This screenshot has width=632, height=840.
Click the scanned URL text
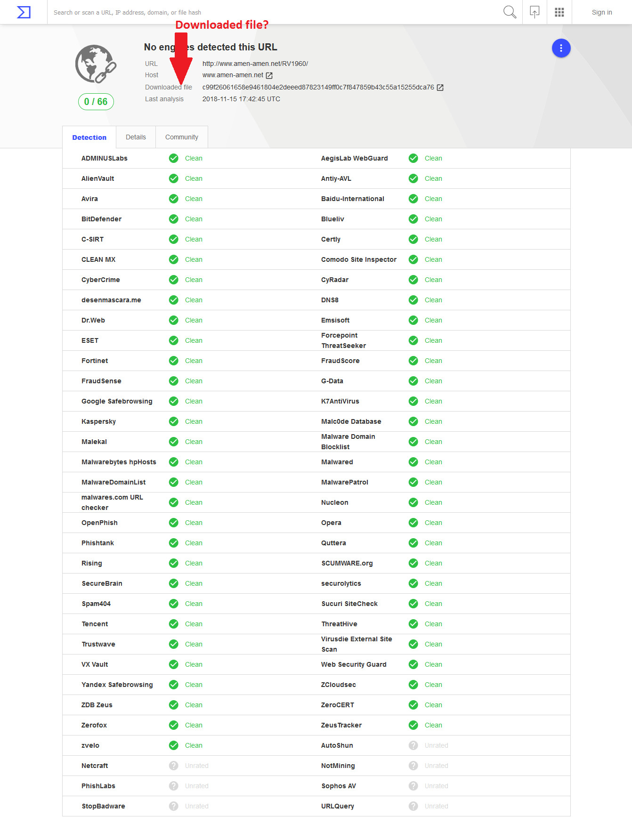255,64
